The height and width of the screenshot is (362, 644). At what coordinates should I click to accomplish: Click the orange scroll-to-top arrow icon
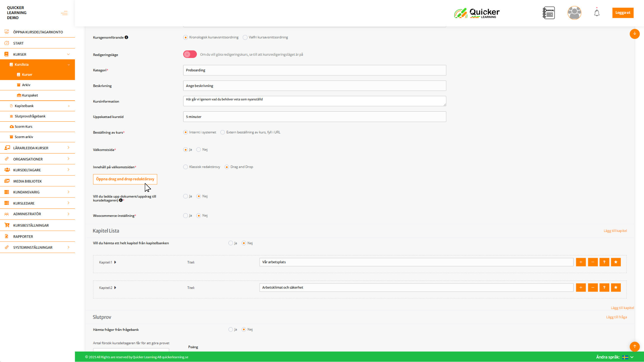[x=634, y=346]
